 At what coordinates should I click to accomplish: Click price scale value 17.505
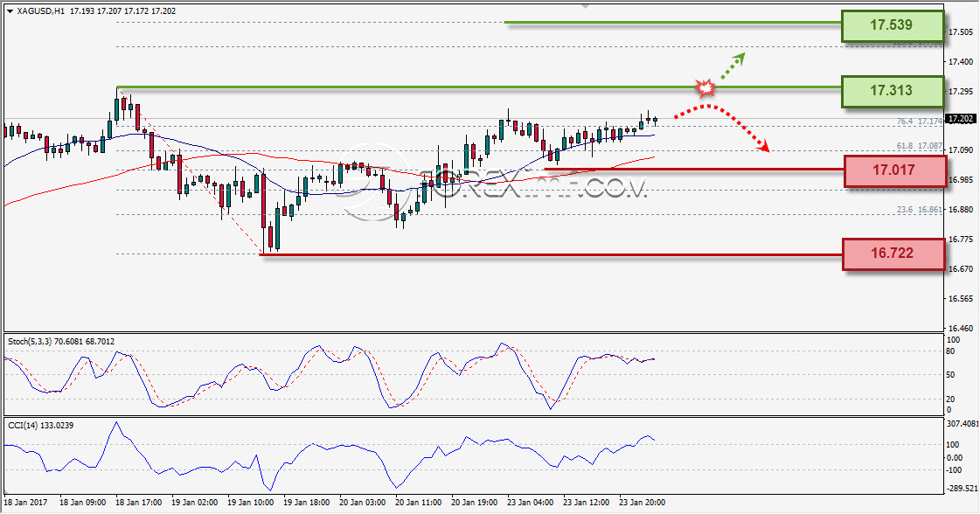[961, 31]
